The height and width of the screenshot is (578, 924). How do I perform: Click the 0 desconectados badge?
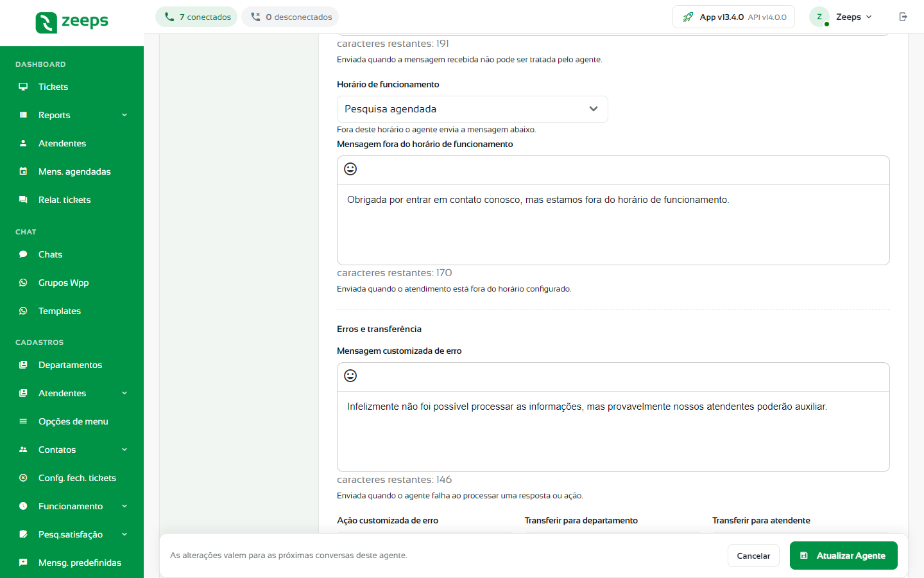[290, 17]
